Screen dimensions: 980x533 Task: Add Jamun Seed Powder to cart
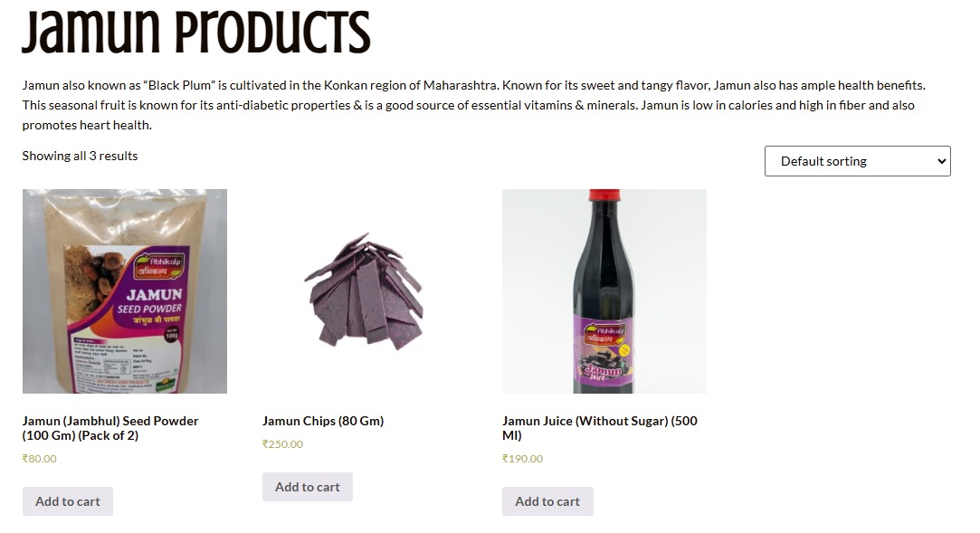pyautogui.click(x=68, y=501)
